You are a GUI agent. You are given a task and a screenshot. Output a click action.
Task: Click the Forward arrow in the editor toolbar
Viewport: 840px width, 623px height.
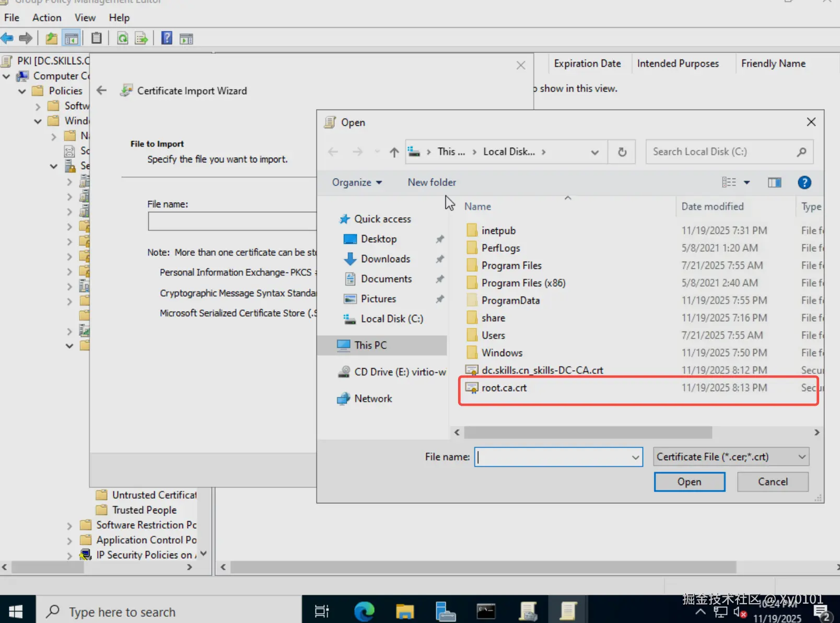[26, 38]
